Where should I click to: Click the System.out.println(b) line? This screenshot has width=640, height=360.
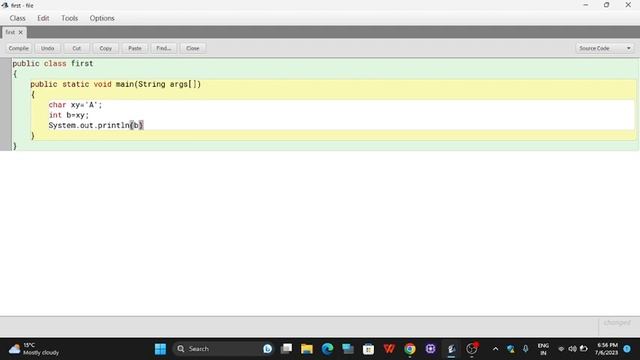[96, 125]
